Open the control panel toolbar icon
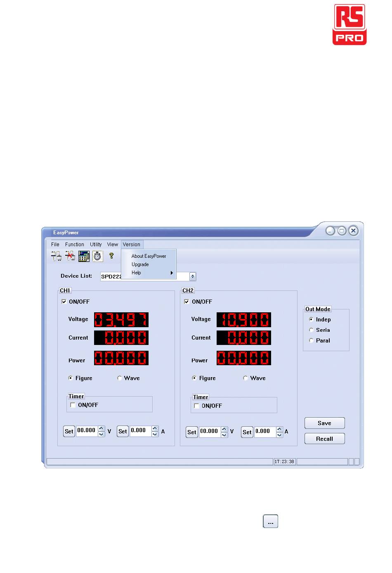 pos(84,256)
